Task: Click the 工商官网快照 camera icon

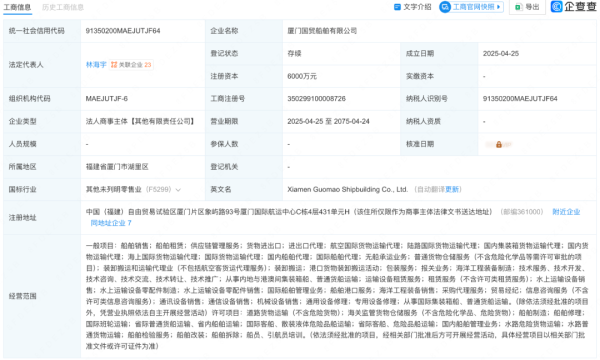Action: coord(445,7)
